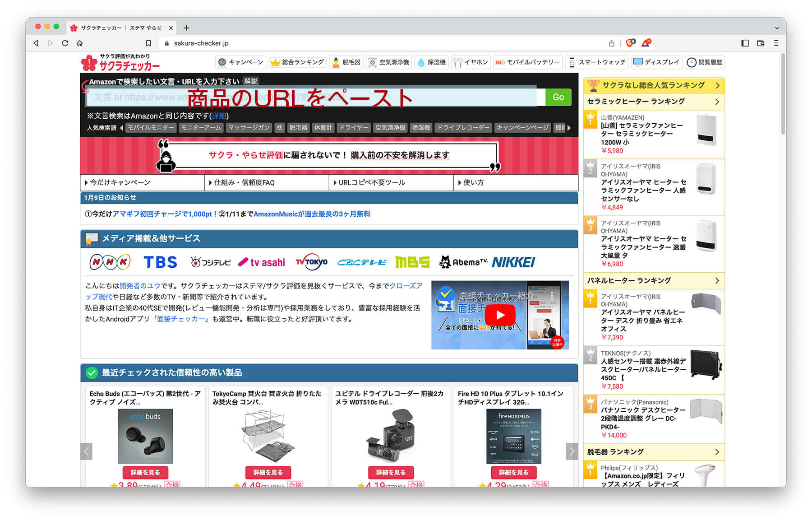
Task: Click 詳細を見る for TokyoCamp 焚火台
Action: [268, 472]
